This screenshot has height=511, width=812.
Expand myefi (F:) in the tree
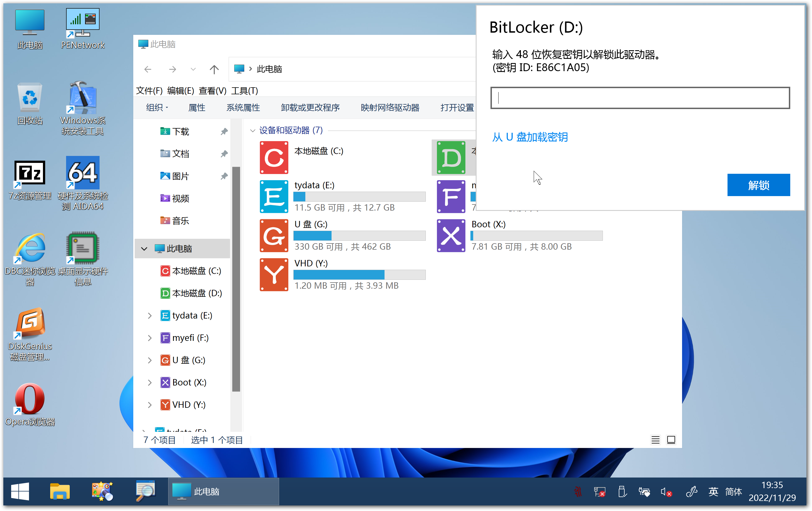point(150,338)
